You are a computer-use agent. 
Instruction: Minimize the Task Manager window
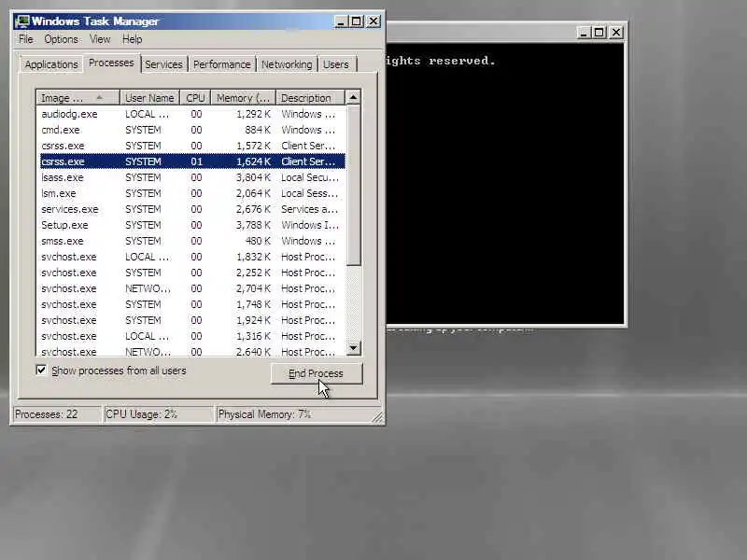341,21
